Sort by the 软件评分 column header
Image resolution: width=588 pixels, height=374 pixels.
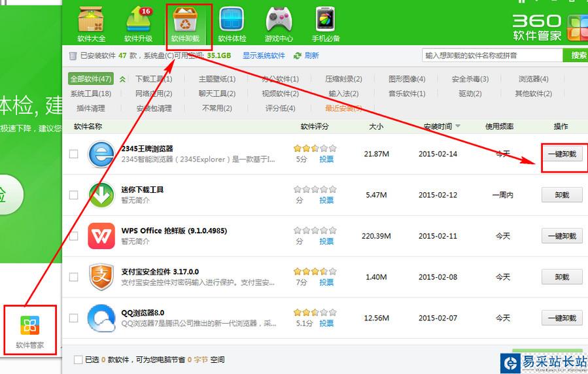coord(315,126)
